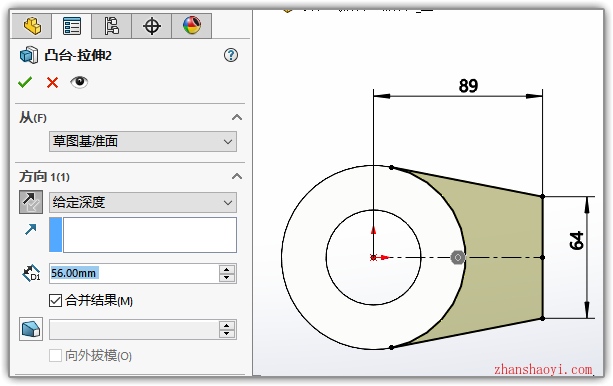Cancel the extrude with red X

coord(52,83)
